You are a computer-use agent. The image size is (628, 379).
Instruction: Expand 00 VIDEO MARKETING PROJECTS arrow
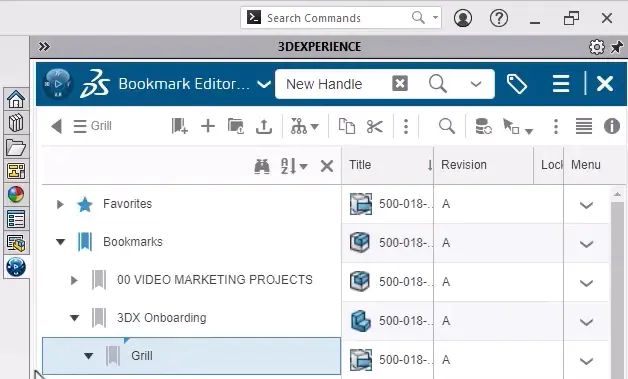point(74,280)
